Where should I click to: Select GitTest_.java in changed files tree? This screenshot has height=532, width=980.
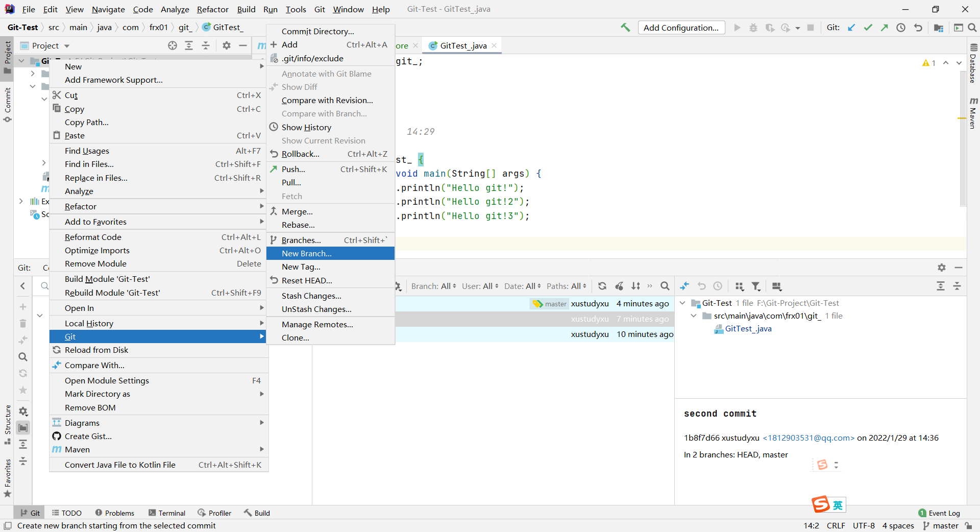click(748, 329)
